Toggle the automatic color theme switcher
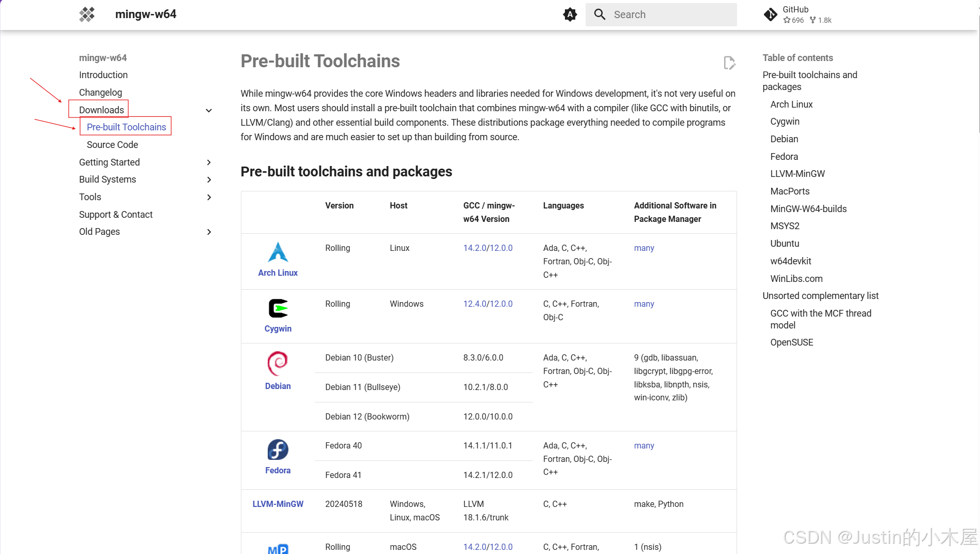The width and height of the screenshot is (980, 554). (x=570, y=14)
